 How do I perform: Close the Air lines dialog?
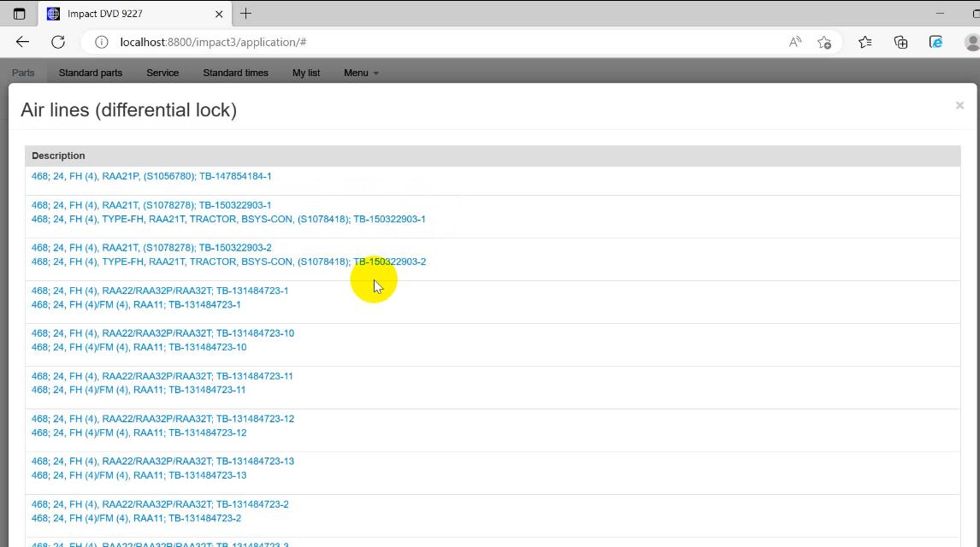(959, 105)
